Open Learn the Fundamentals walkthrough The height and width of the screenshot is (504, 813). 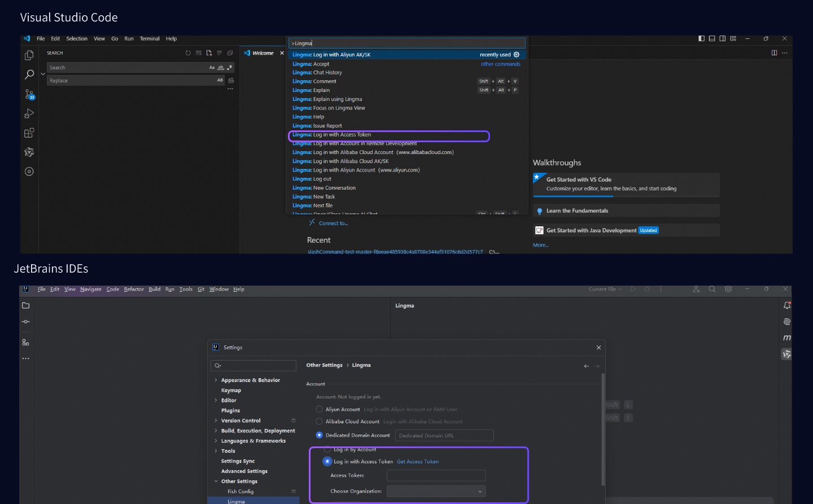click(626, 211)
